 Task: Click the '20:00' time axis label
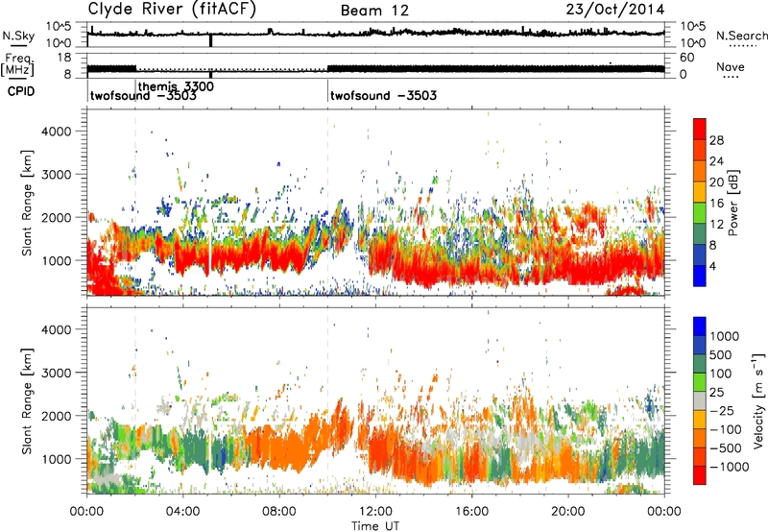567,512
